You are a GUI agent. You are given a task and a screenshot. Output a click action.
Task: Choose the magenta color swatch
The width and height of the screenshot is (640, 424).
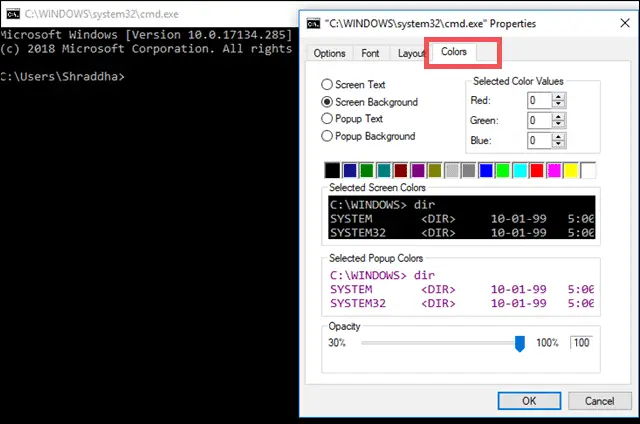click(x=554, y=170)
